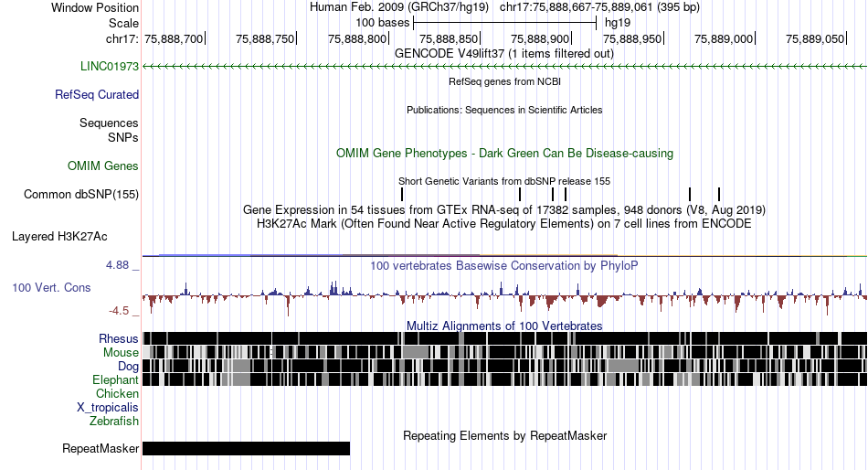Image resolution: width=868 pixels, height=470 pixels.
Task: Click the RepeatMasker track label
Action: (x=101, y=448)
